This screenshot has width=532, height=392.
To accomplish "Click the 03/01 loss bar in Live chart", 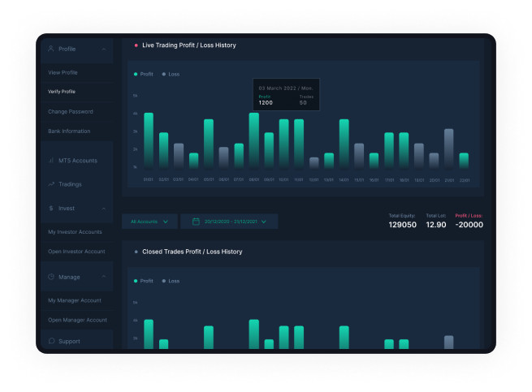I will [179, 156].
